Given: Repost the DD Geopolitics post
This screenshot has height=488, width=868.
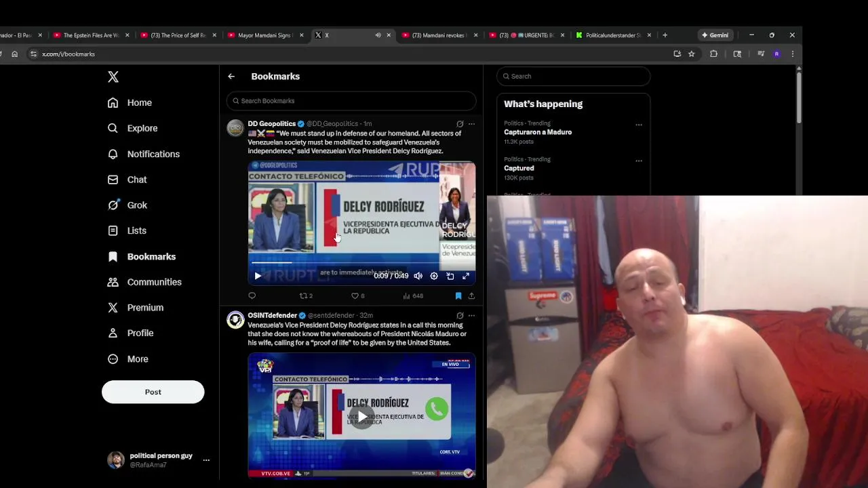Looking at the screenshot, I should click(306, 296).
